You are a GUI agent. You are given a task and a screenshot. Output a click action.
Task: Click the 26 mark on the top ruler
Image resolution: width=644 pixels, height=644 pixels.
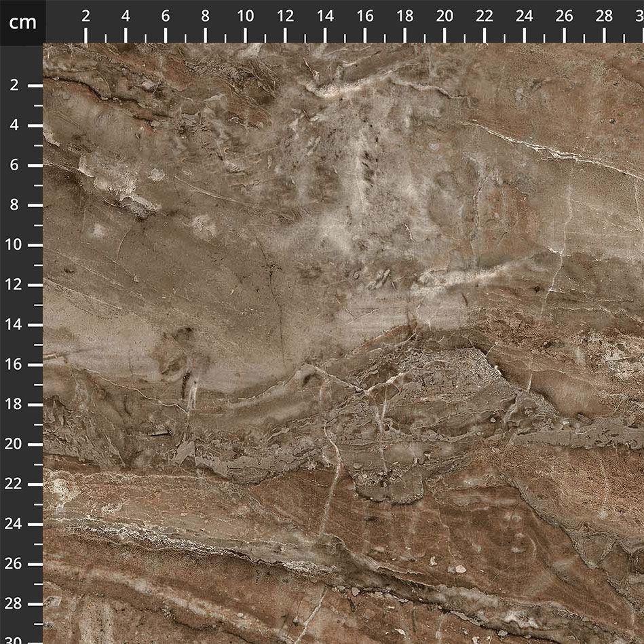tap(564, 17)
